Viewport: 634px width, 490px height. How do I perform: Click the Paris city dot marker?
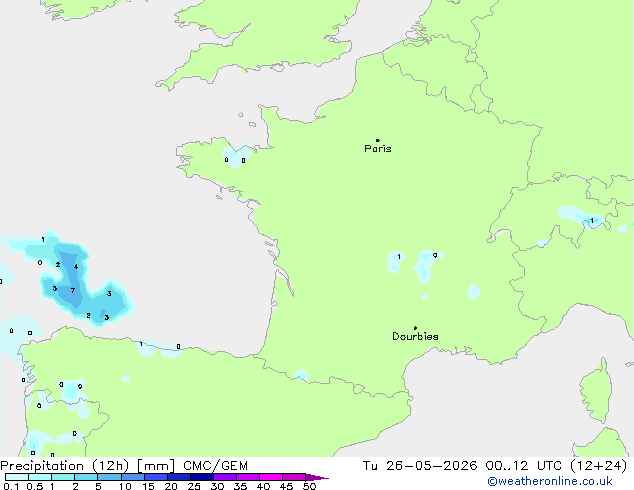(378, 140)
